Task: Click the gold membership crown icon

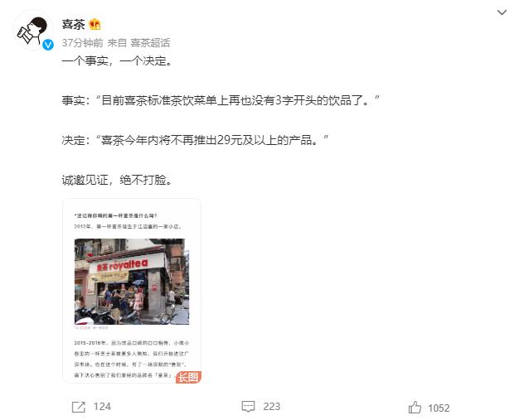Action: click(95, 25)
